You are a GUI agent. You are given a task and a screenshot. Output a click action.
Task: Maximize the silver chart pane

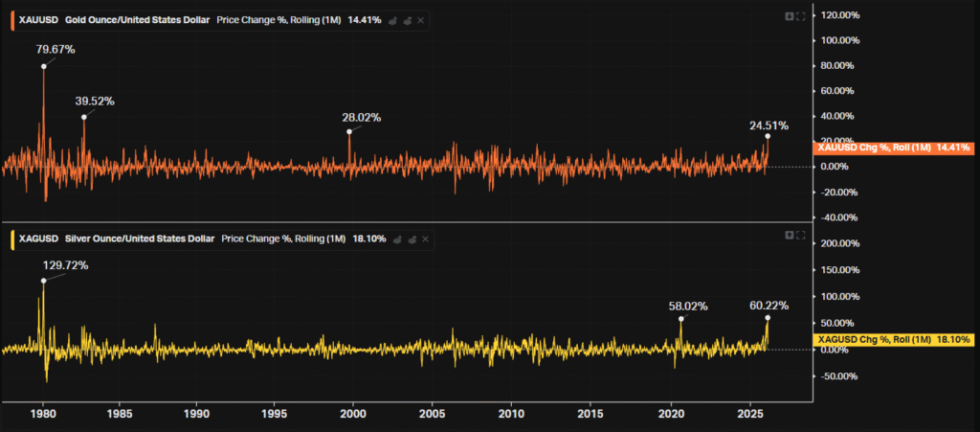[800, 235]
